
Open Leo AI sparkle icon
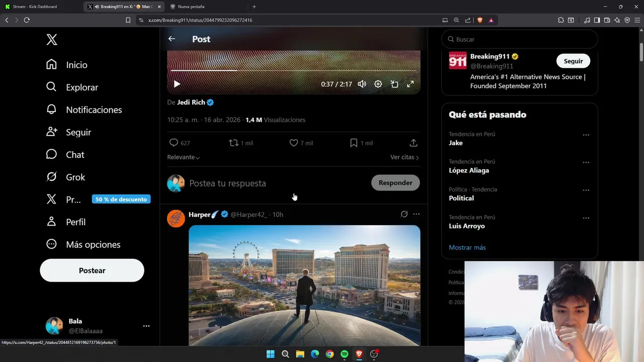(x=617, y=20)
